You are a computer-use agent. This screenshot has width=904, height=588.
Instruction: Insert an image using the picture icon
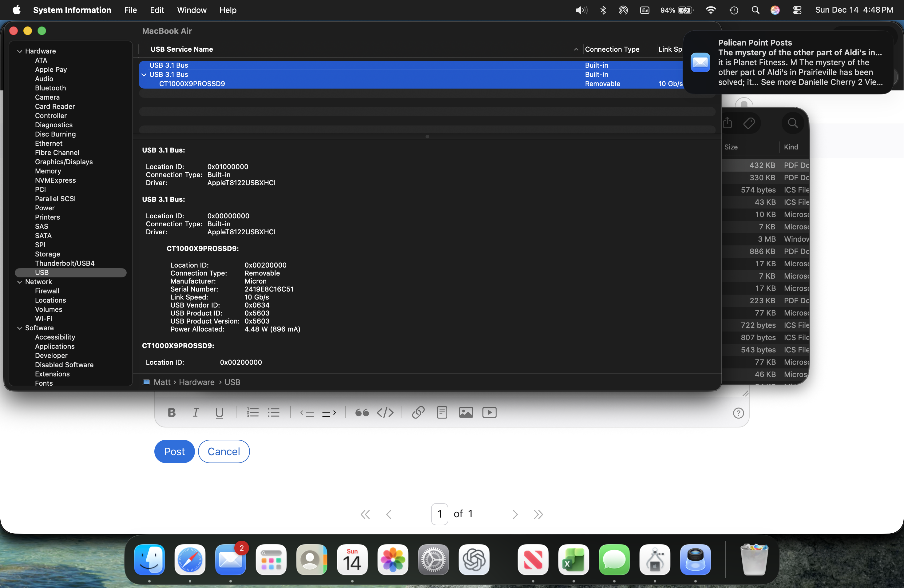[x=466, y=412]
